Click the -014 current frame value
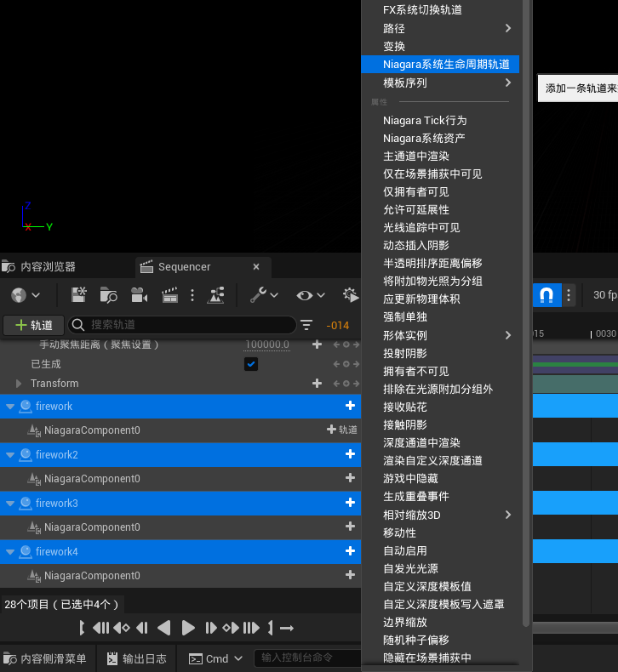Image resolution: width=618 pixels, height=672 pixels. tap(338, 325)
